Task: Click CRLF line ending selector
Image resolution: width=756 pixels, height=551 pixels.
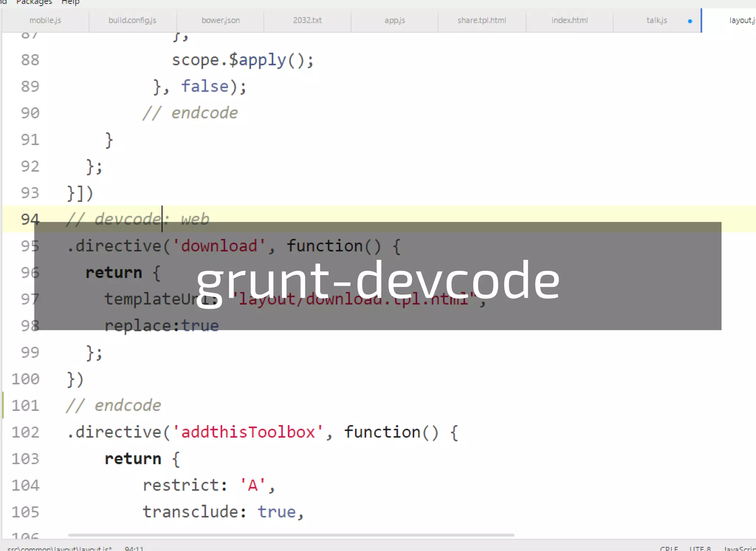Action: pos(669,548)
